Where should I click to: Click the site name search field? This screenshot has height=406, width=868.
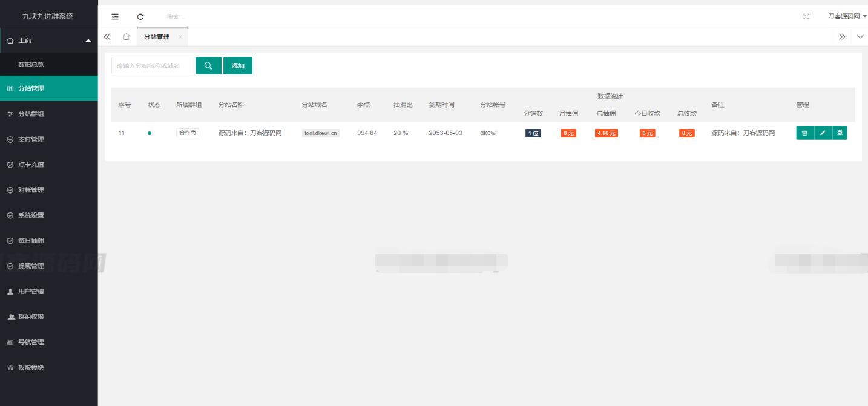point(153,66)
